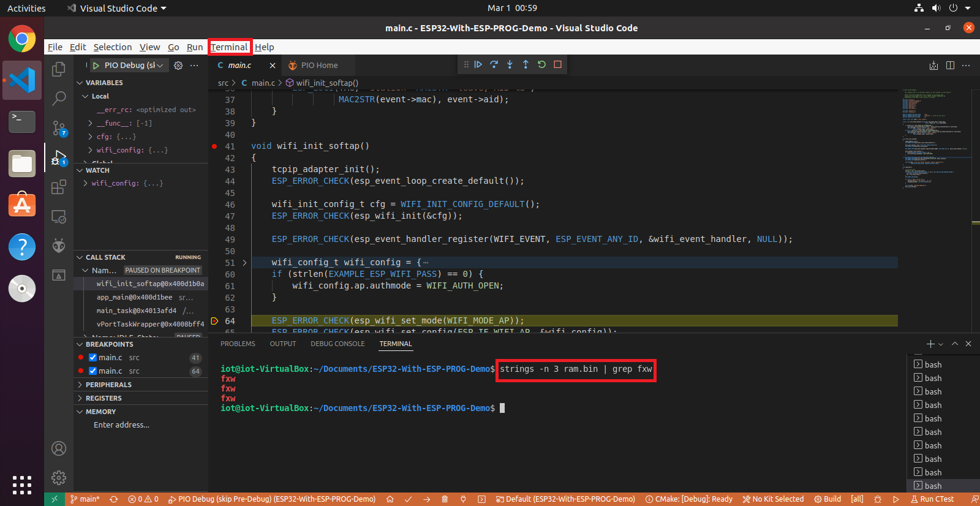Open the Manage gear in activity bar
This screenshot has height=506, width=980.
(59, 478)
